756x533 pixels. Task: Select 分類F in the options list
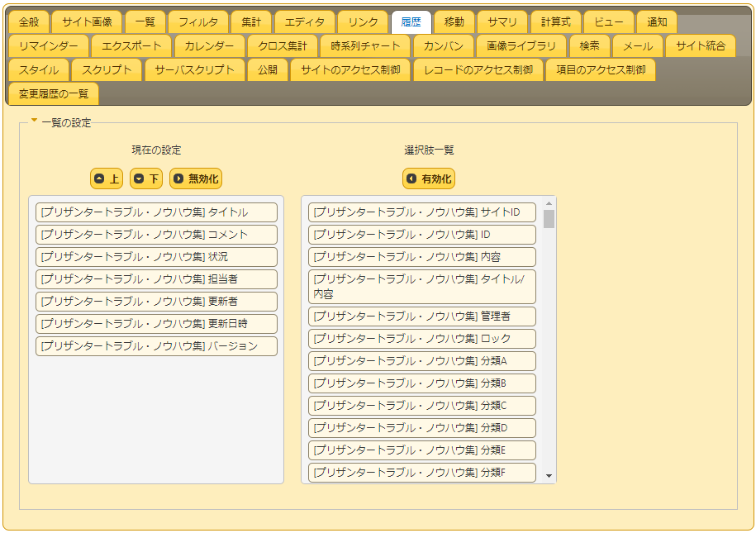pos(422,472)
